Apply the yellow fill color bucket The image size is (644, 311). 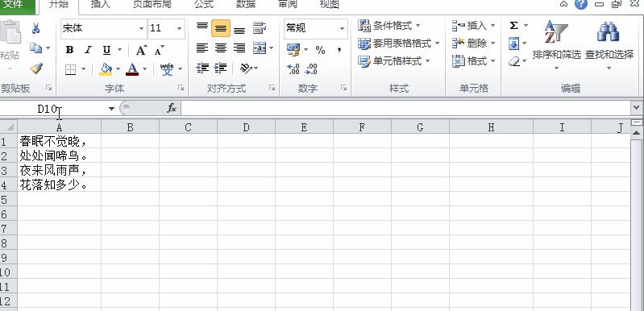[106, 69]
